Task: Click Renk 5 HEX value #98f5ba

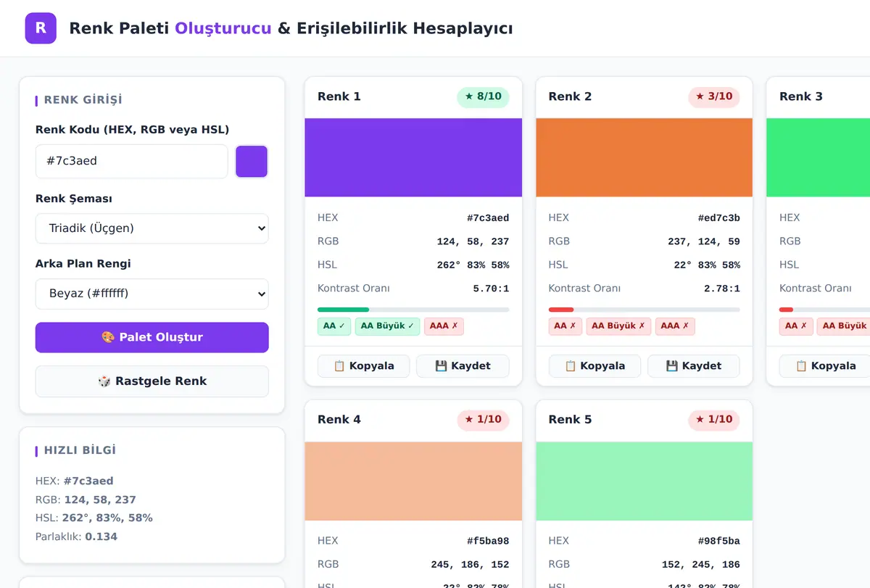Action: (x=719, y=542)
